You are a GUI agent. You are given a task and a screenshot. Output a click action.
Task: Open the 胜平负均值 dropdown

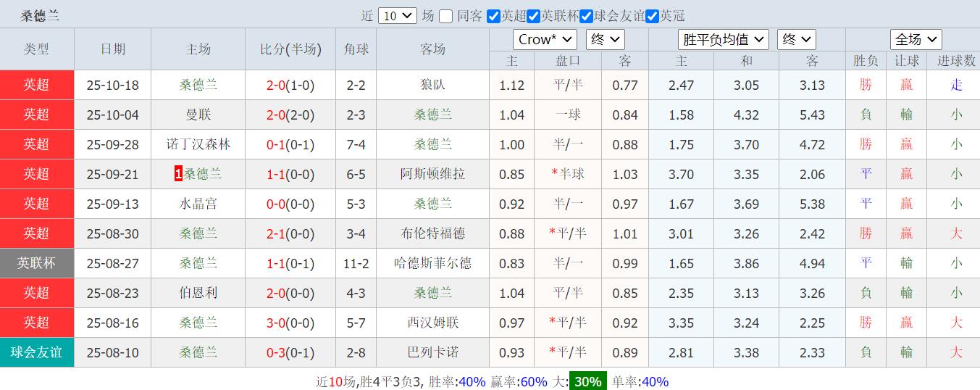coord(723,39)
